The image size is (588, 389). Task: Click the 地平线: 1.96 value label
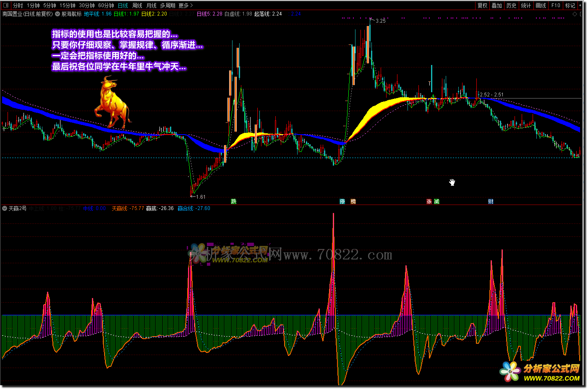(98, 14)
